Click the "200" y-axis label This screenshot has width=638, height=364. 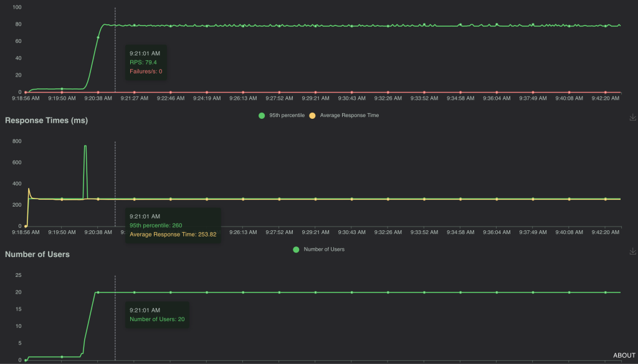(x=17, y=205)
